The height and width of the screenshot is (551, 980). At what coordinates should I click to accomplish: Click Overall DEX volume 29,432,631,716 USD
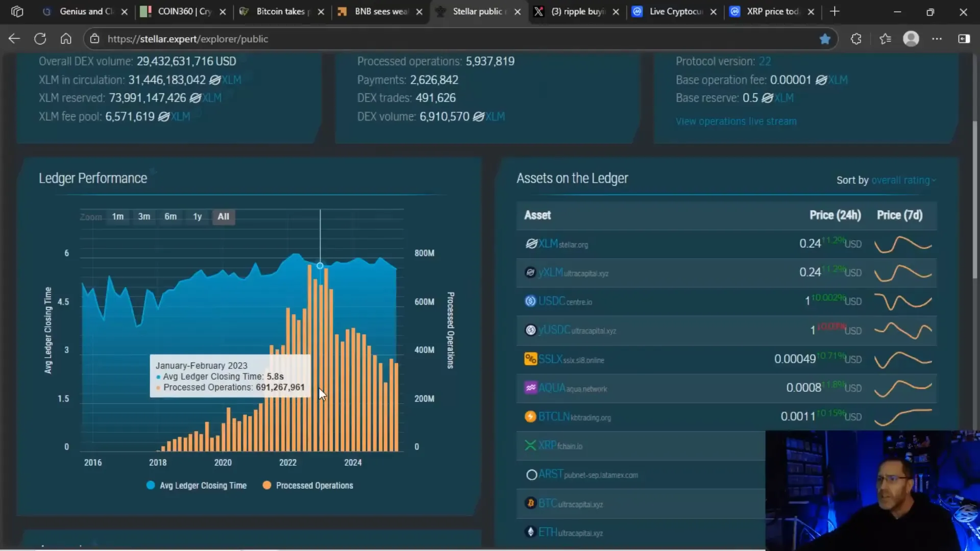[138, 61]
